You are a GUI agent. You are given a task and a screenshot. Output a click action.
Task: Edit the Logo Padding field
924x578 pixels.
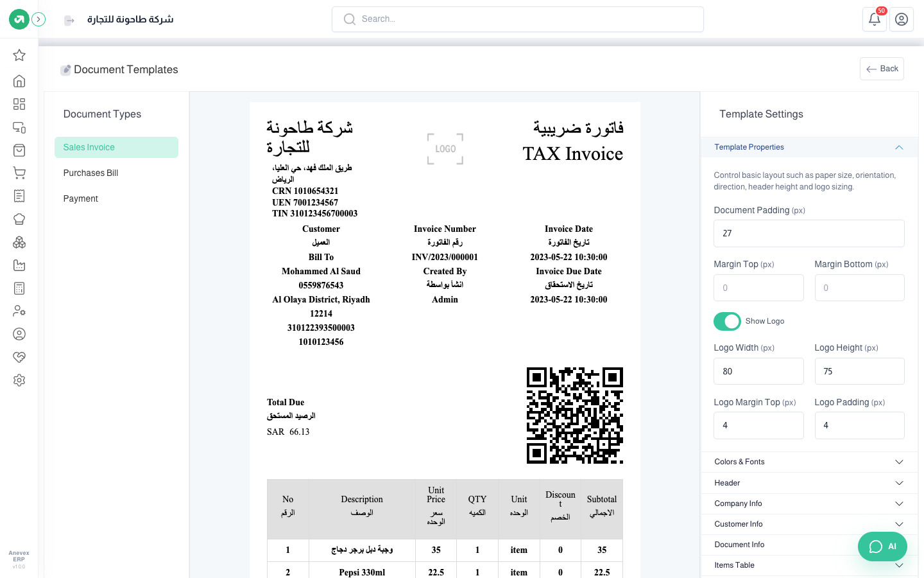pos(859,425)
